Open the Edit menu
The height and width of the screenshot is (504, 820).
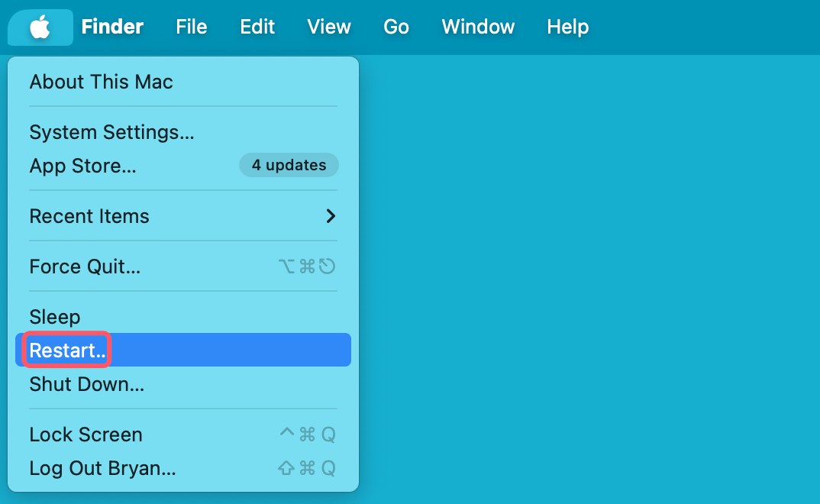point(257,27)
